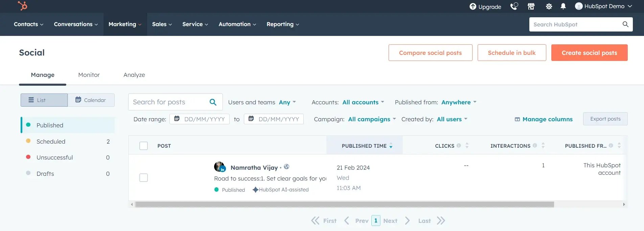Open the Reporting menu
644x231 pixels.
(283, 24)
